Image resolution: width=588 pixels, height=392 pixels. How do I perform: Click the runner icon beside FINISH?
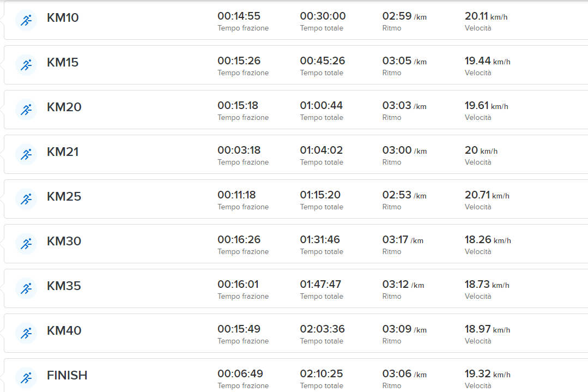(x=26, y=377)
